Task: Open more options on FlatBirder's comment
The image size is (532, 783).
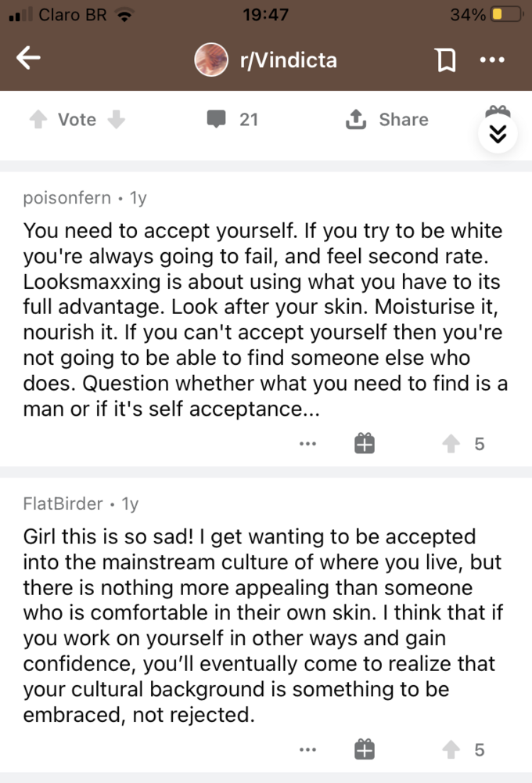Action: 308,749
